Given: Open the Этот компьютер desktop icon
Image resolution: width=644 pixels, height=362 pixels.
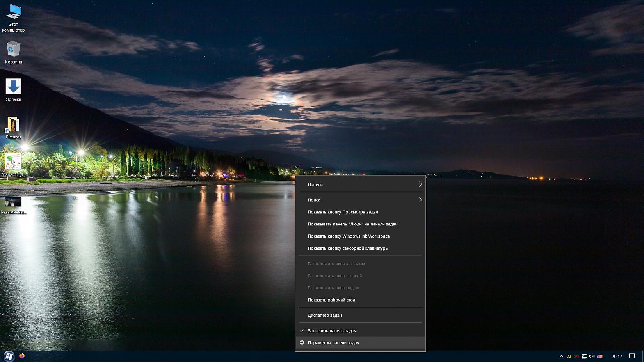Looking at the screenshot, I should tap(13, 12).
